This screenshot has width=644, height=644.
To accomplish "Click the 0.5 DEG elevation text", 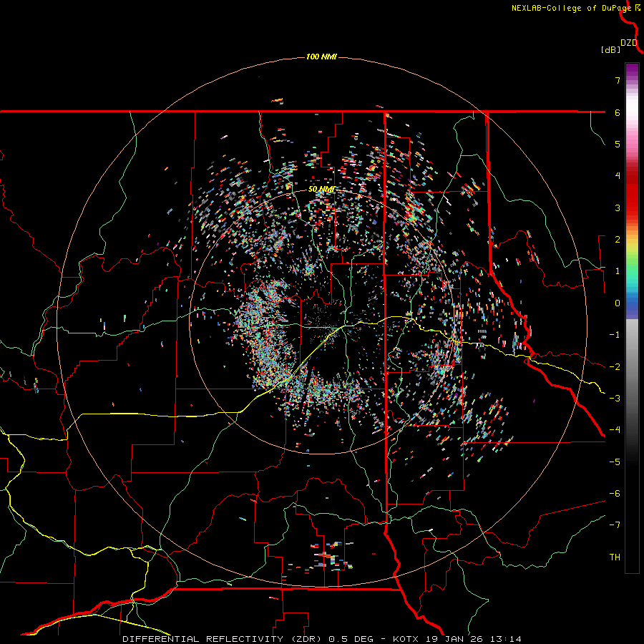I will point(351,639).
